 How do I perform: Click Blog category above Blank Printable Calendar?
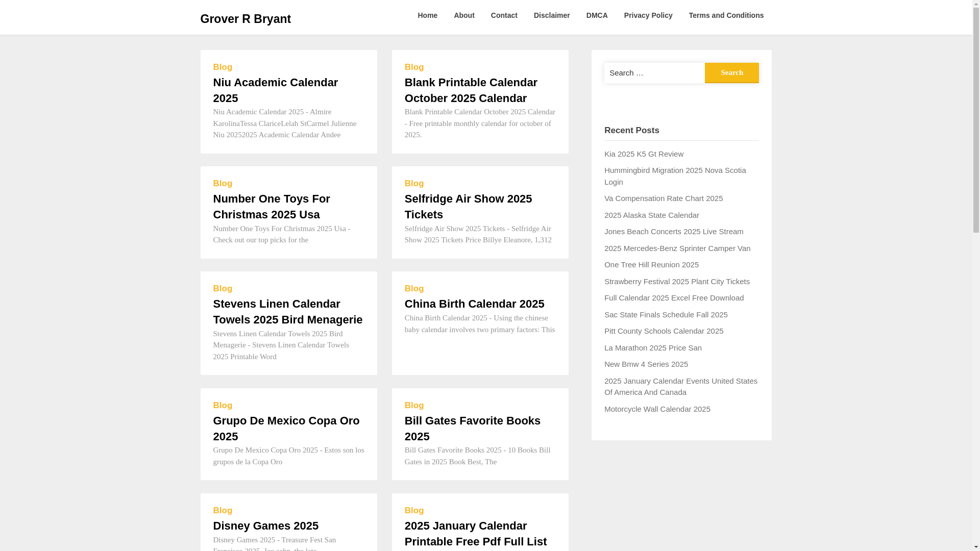(414, 67)
